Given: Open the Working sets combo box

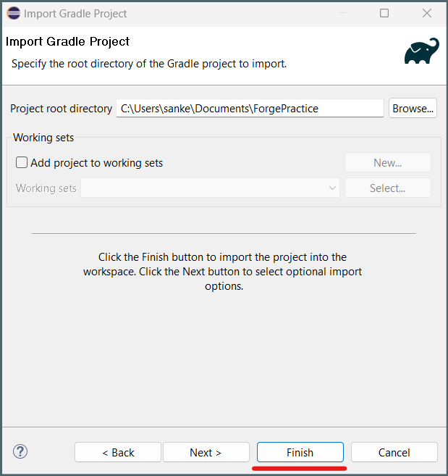Looking at the screenshot, I should [210, 188].
